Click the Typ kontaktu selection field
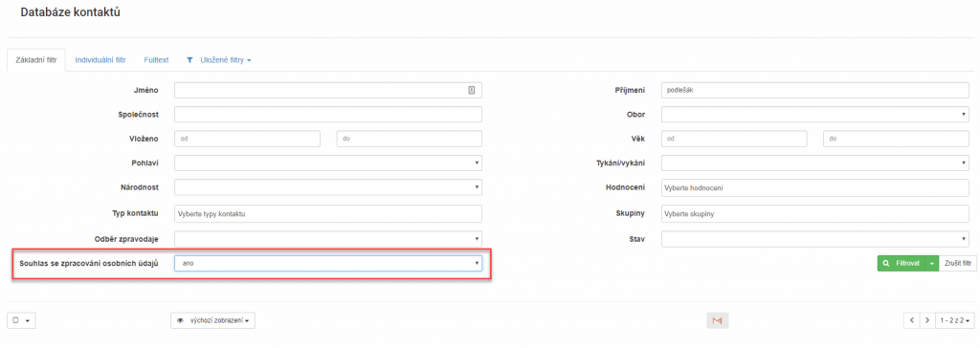Viewport: 980px width, 348px height. [x=328, y=213]
